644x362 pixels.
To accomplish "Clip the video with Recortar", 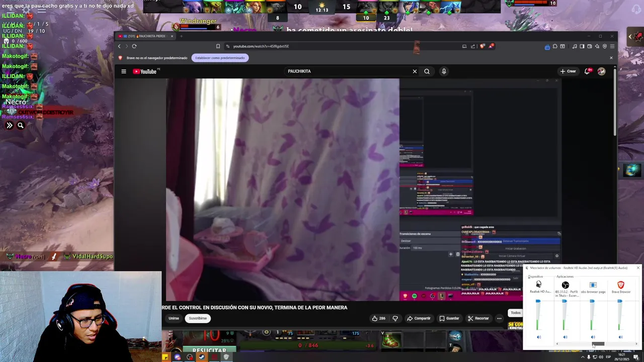I will [478, 318].
